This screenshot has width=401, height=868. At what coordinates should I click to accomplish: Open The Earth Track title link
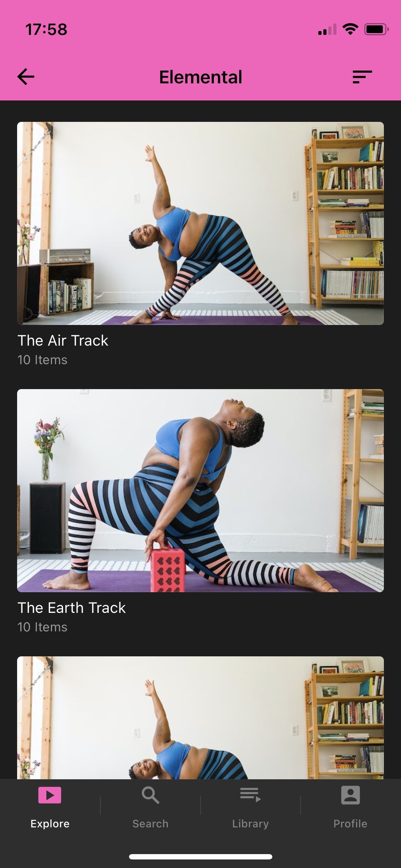click(72, 608)
